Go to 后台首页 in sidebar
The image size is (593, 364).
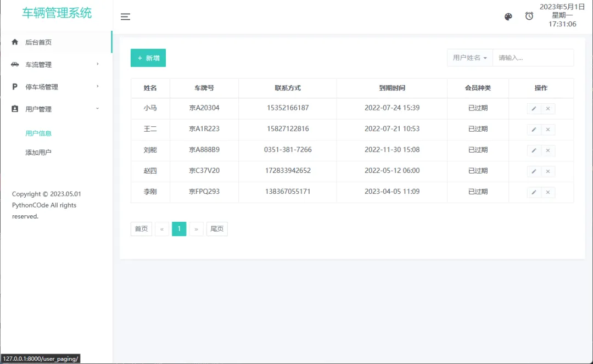pyautogui.click(x=56, y=42)
